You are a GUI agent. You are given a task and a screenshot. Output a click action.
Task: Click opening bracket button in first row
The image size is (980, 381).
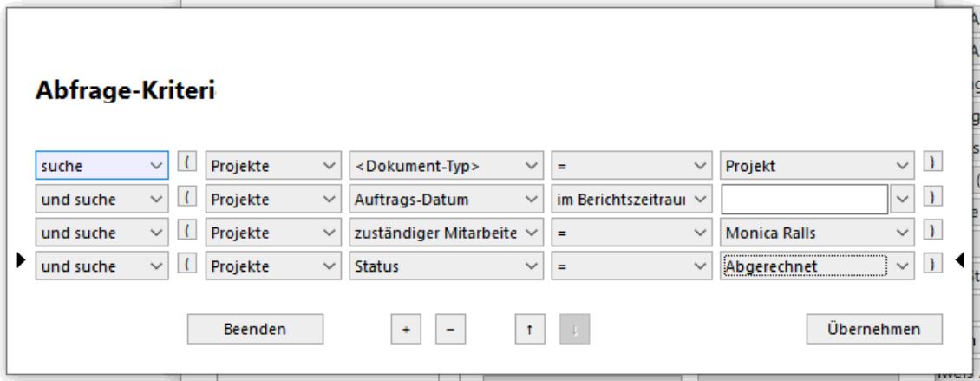tap(186, 162)
